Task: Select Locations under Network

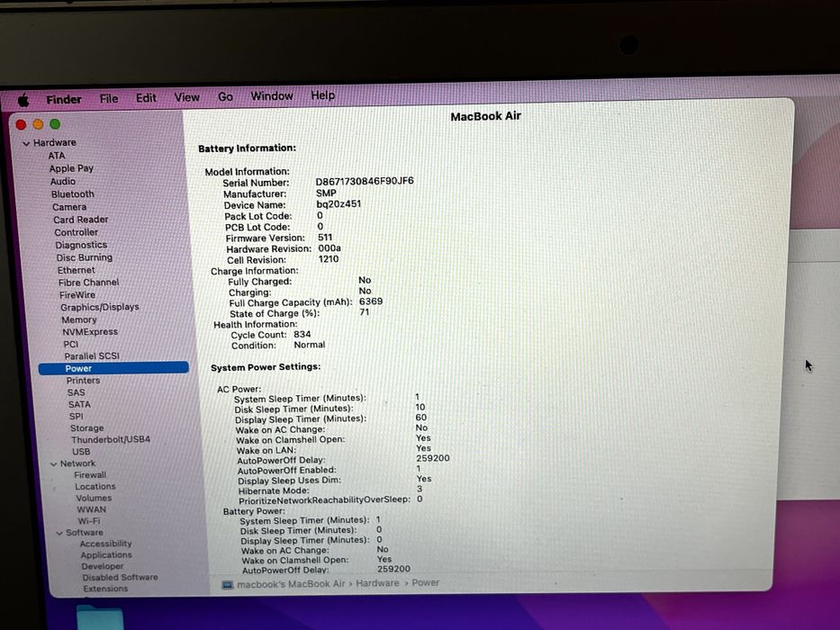Action: coord(95,486)
